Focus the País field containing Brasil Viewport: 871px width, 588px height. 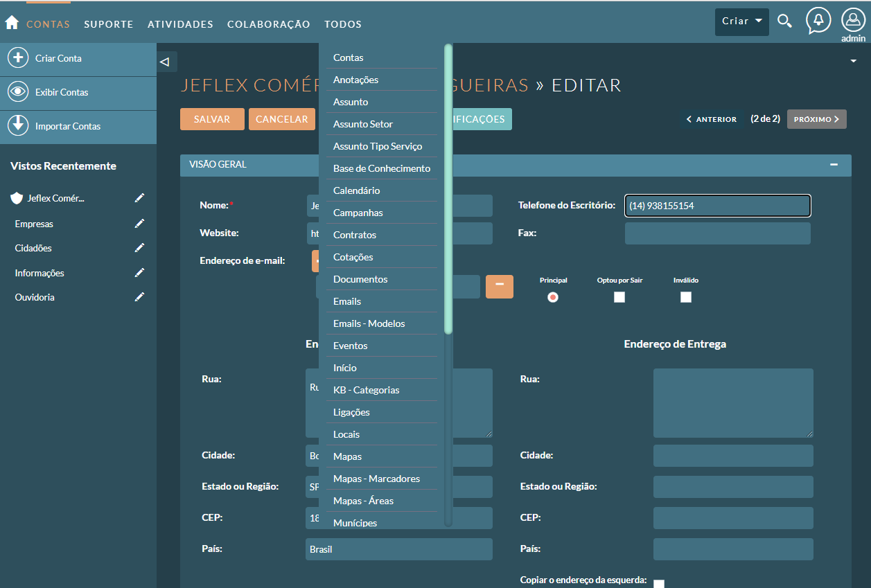399,549
